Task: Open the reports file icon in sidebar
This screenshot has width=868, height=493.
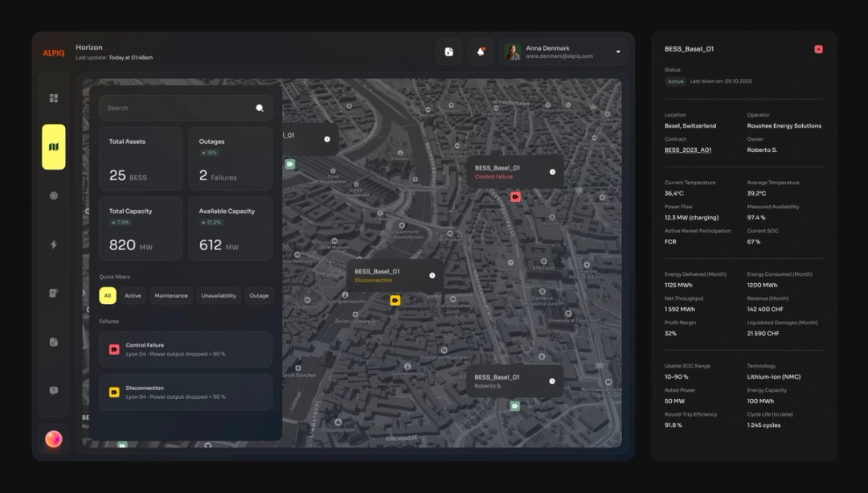Action: tap(54, 342)
